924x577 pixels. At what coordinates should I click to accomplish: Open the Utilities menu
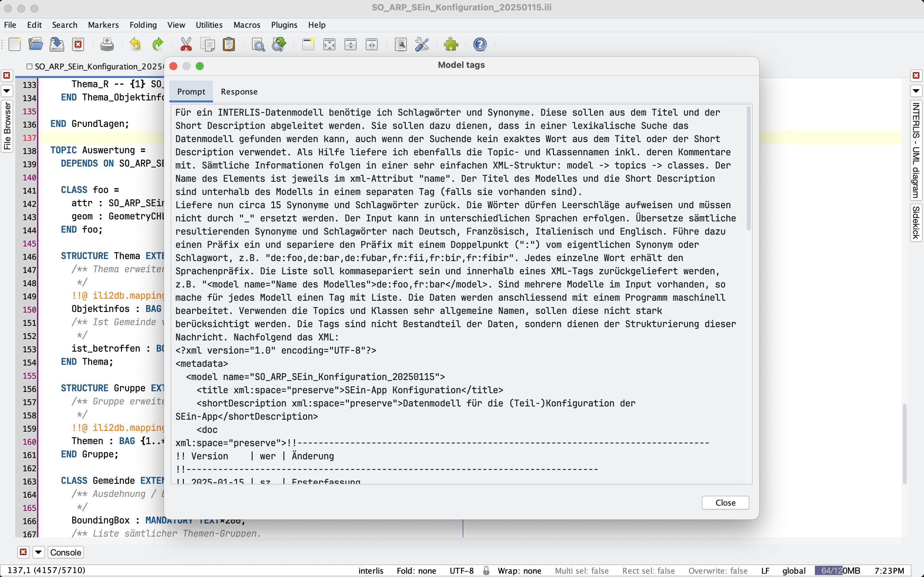209,25
